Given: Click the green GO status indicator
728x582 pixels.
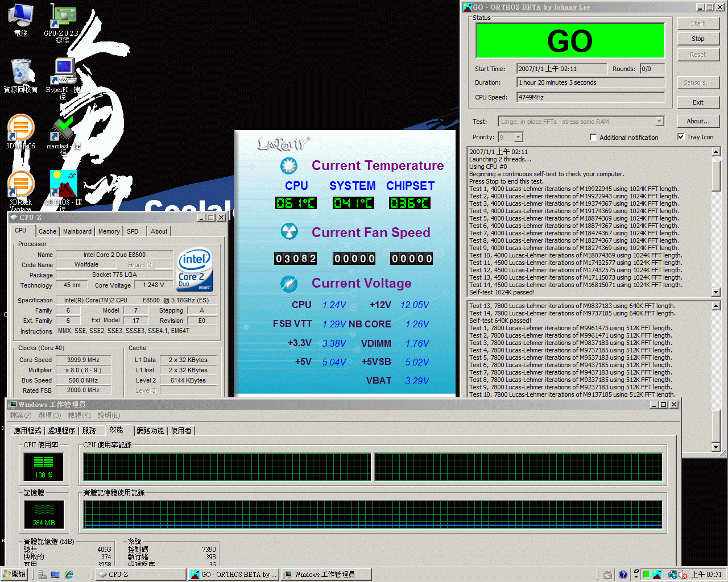Looking at the screenshot, I should pyautogui.click(x=570, y=40).
